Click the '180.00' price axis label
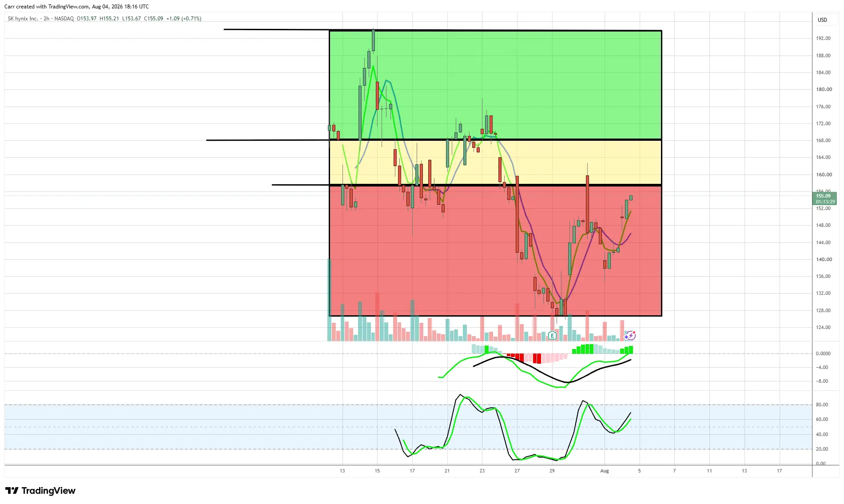 (x=823, y=89)
